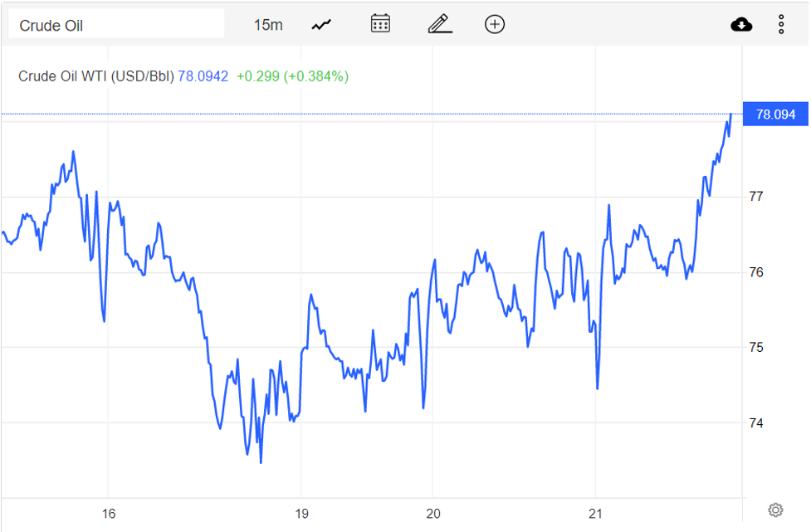The image size is (811, 532).
Task: Click the plus circle add icon
Action: 495,24
